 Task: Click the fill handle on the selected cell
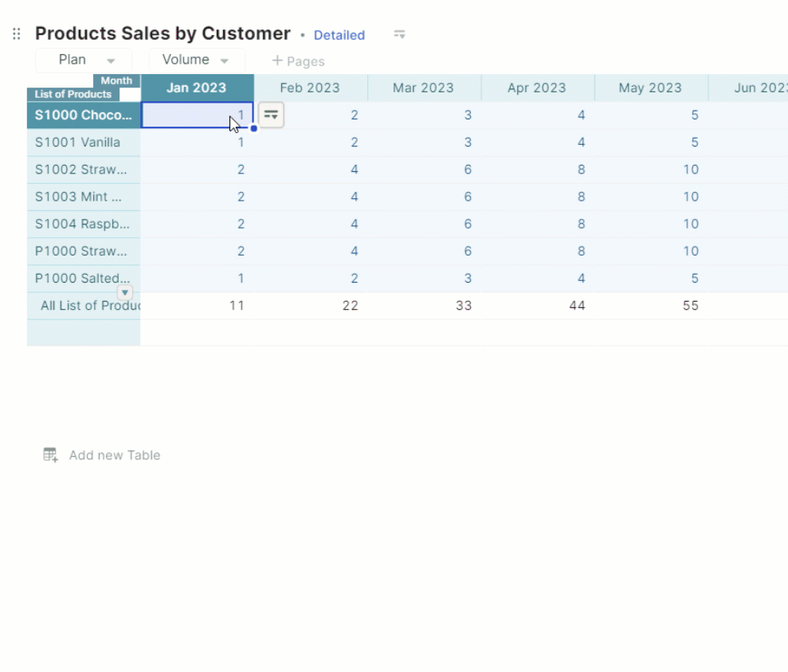click(x=254, y=128)
